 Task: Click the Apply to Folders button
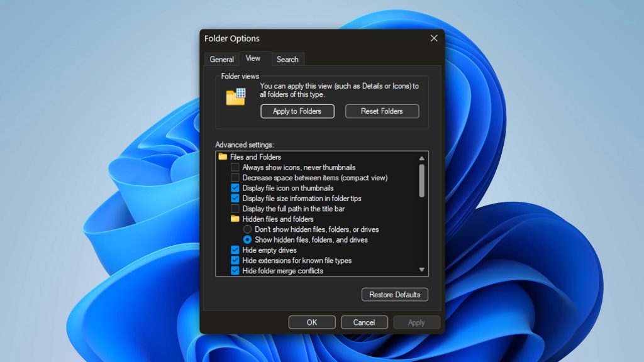tap(297, 111)
